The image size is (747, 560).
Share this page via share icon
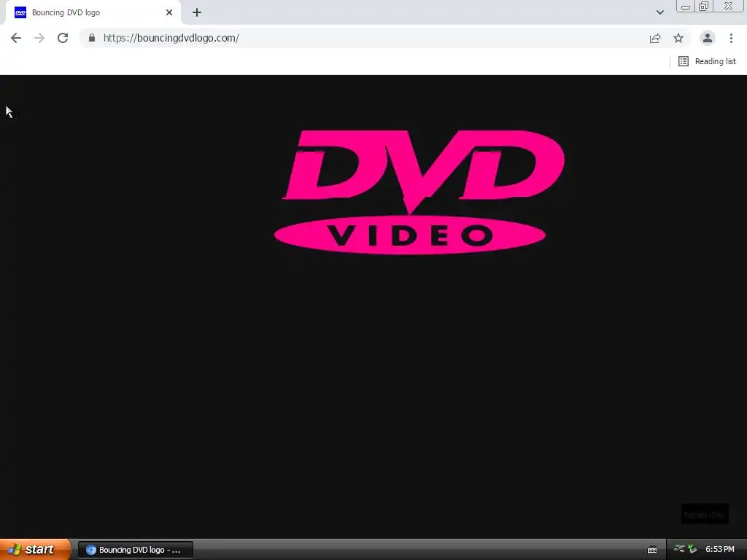[655, 38]
